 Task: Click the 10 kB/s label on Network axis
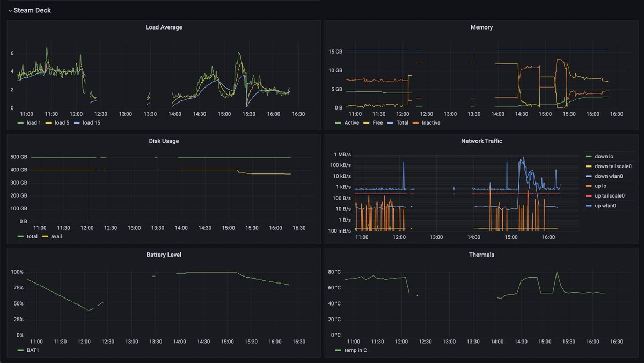click(x=341, y=176)
